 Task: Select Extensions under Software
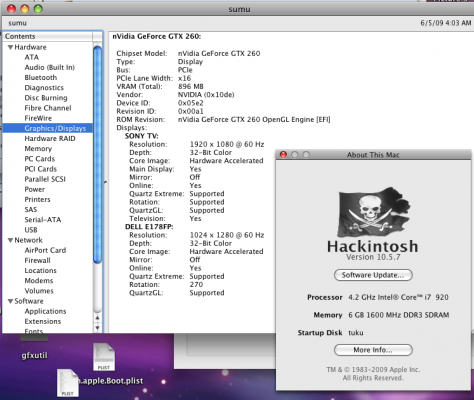coord(43,322)
